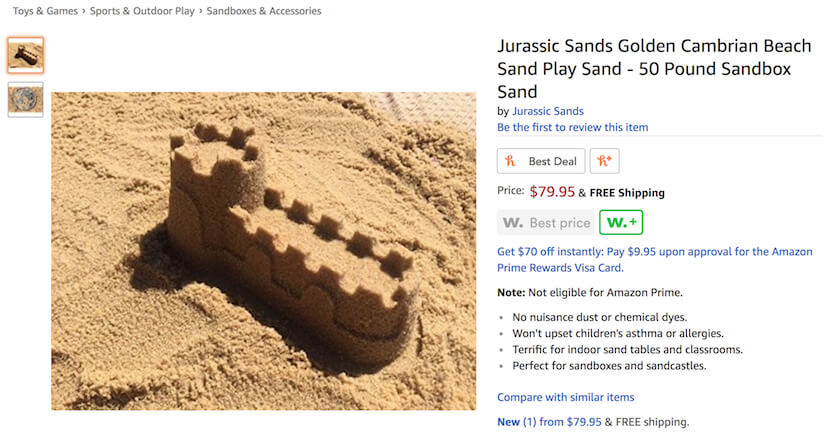Click the green Wikibuy W+ icon

pos(621,222)
